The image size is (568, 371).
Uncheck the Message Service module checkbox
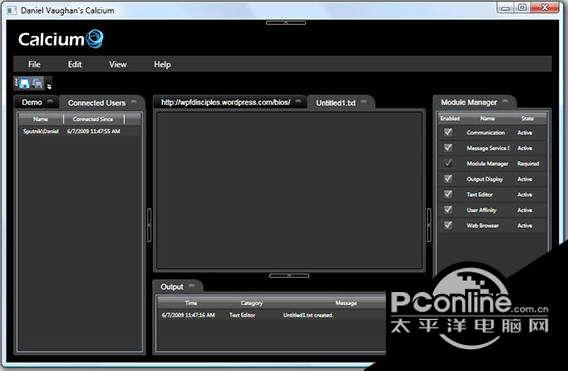(x=448, y=147)
